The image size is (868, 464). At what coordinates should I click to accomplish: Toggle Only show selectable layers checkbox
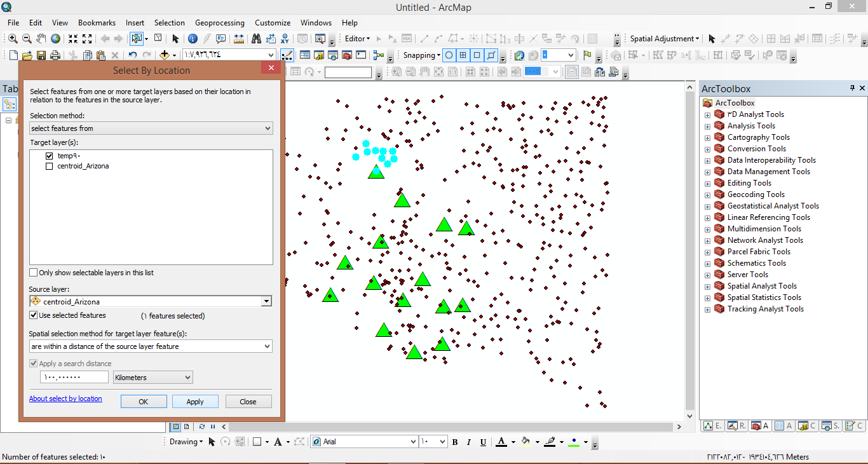pos(34,273)
